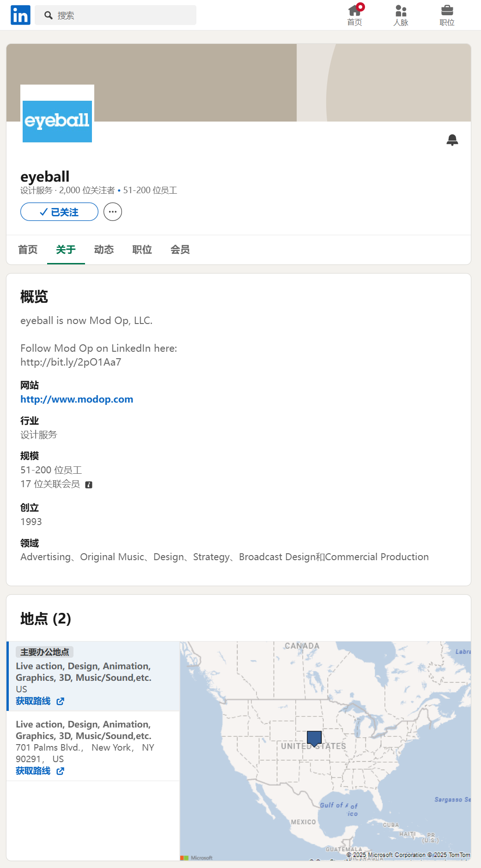The image size is (481, 868).
Task: Click the eyeball company name heading
Action: click(45, 177)
